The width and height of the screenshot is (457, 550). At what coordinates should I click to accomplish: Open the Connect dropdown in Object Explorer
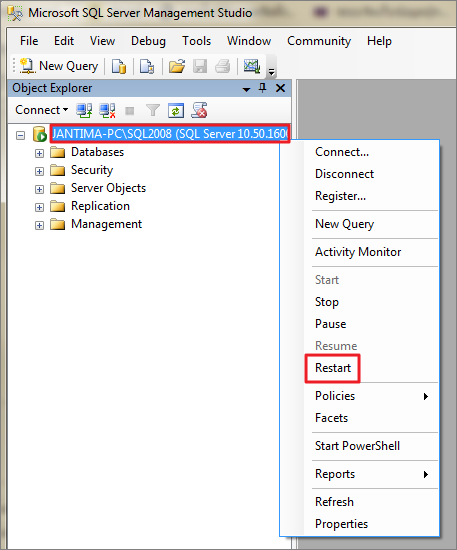[41, 110]
